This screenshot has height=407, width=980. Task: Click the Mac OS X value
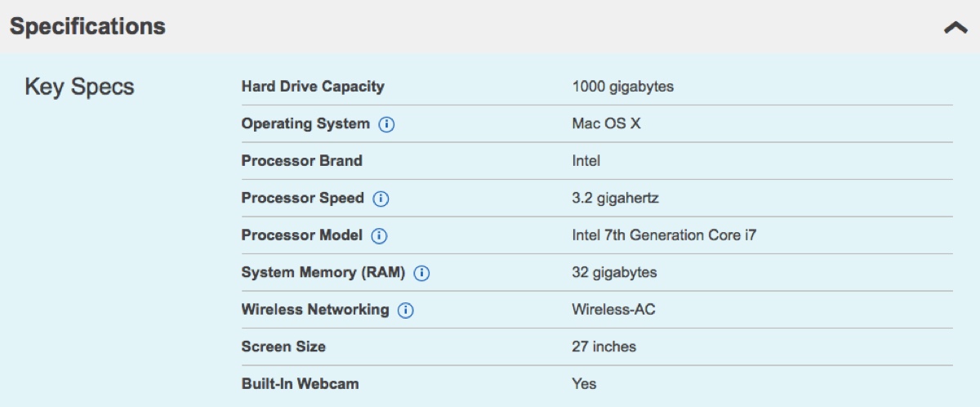(607, 124)
